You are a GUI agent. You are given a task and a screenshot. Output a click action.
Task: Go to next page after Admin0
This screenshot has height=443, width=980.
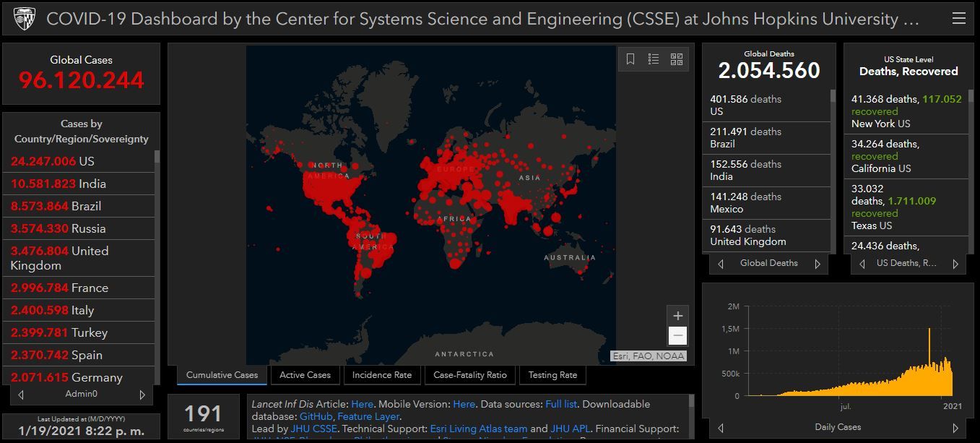142,395
